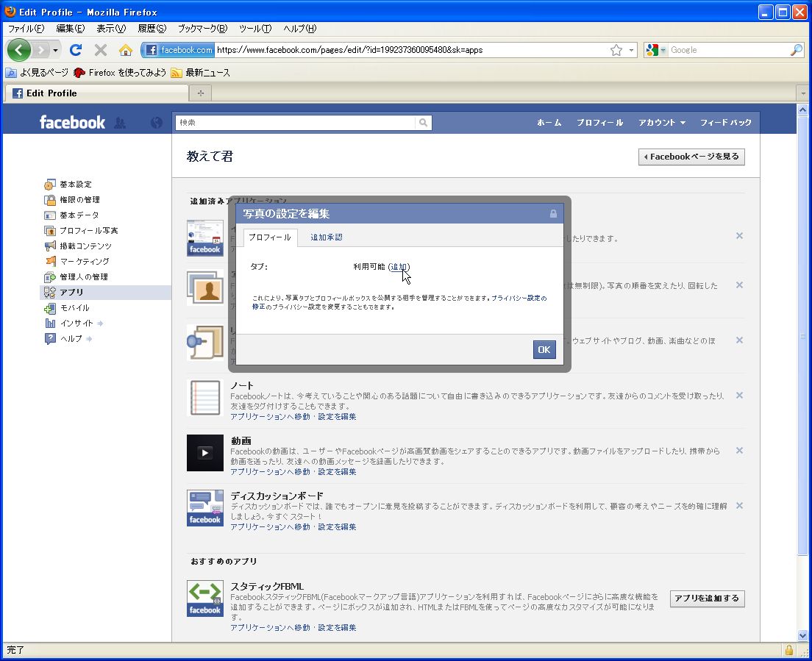The height and width of the screenshot is (661, 812).
Task: Open the 表示 menu
Action: point(111,29)
